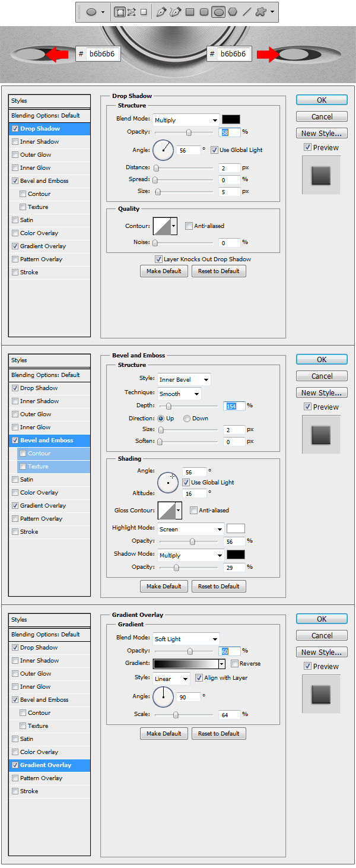Select the Freeform Pen tool
The image size is (356, 868).
coord(174,11)
